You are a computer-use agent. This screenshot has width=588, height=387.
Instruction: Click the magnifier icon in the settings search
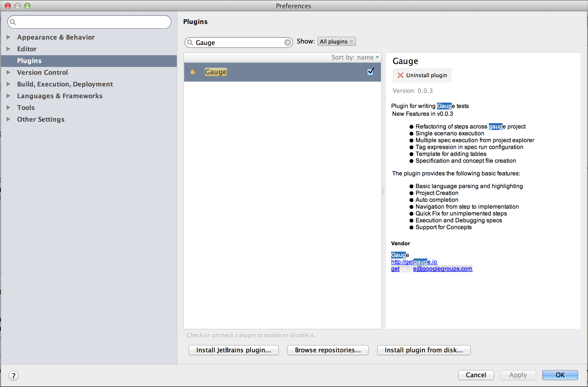click(13, 22)
